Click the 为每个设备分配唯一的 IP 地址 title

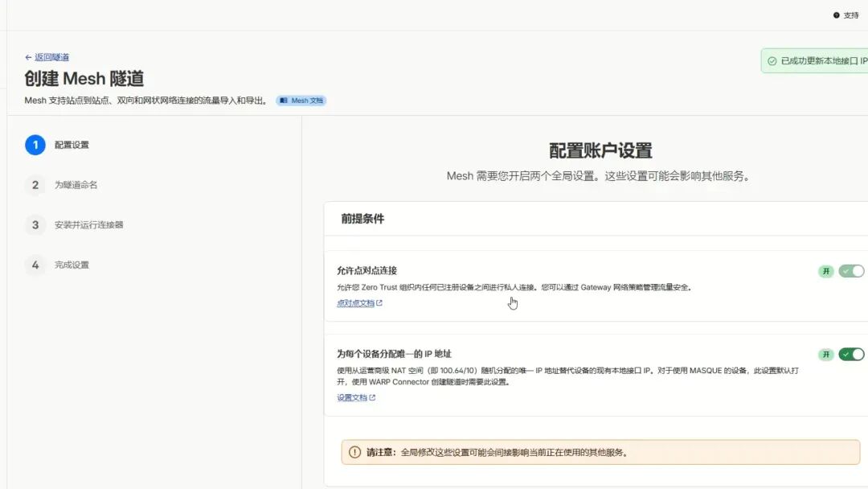pyautogui.click(x=394, y=353)
